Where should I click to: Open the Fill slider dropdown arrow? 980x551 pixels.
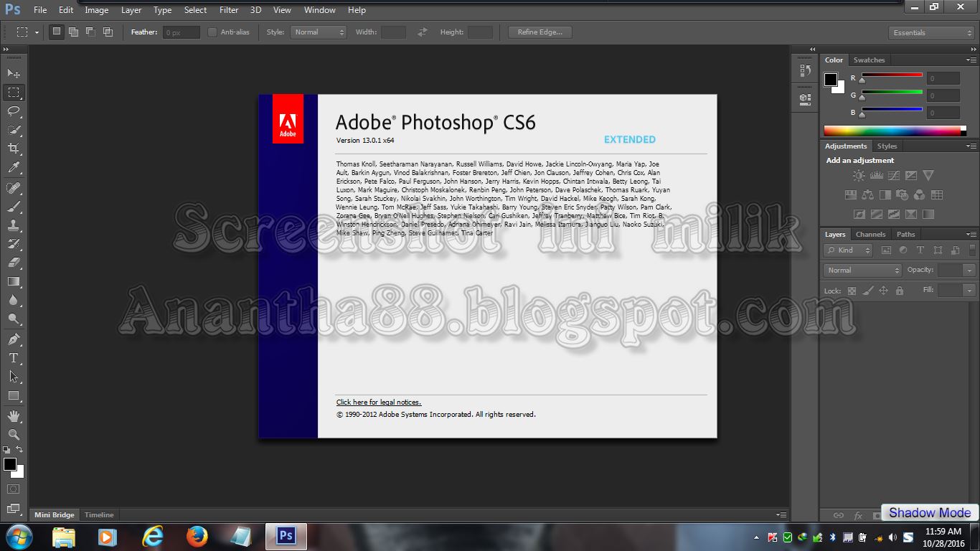pos(970,291)
